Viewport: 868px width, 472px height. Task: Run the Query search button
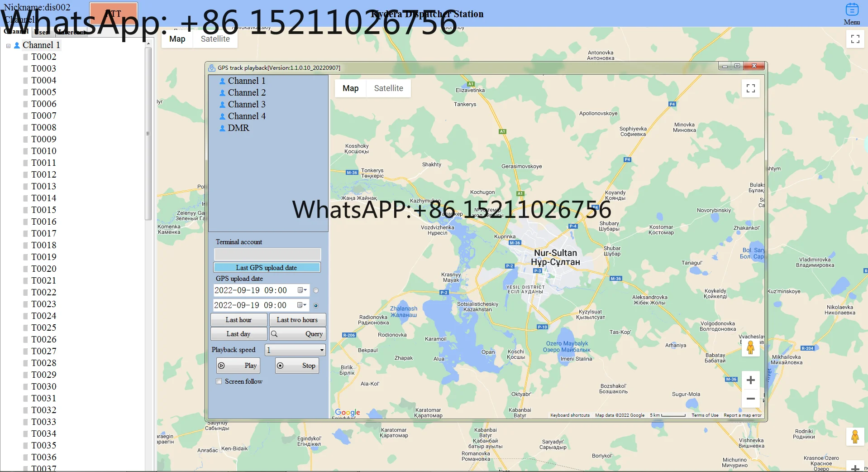tap(297, 334)
